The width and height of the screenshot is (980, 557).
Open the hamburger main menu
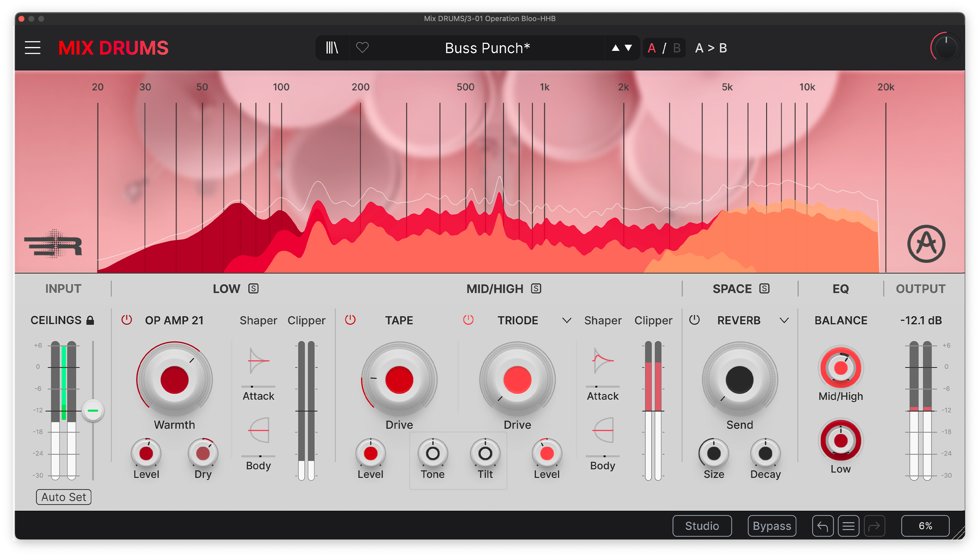point(33,47)
